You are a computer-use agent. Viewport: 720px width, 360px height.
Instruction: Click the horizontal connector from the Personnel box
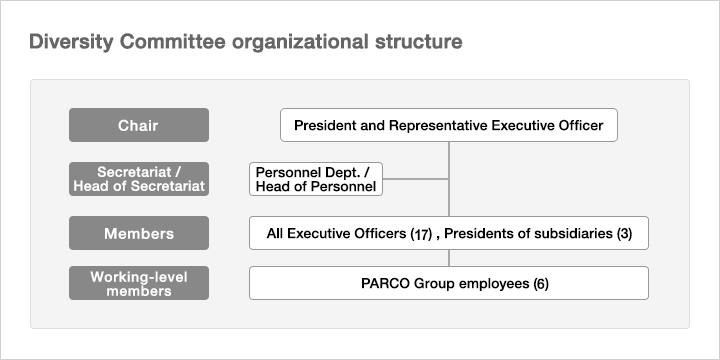click(416, 179)
